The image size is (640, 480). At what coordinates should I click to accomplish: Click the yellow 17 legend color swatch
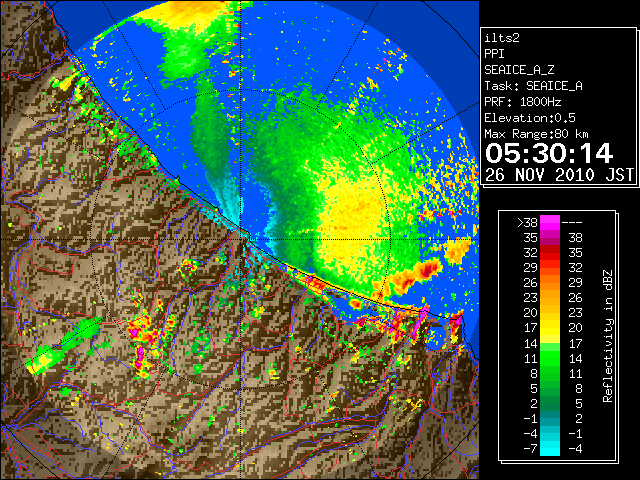pyautogui.click(x=550, y=328)
